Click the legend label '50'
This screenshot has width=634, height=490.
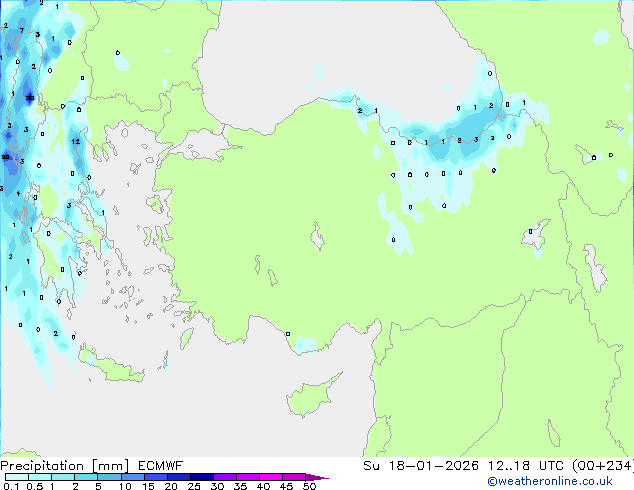click(x=309, y=486)
